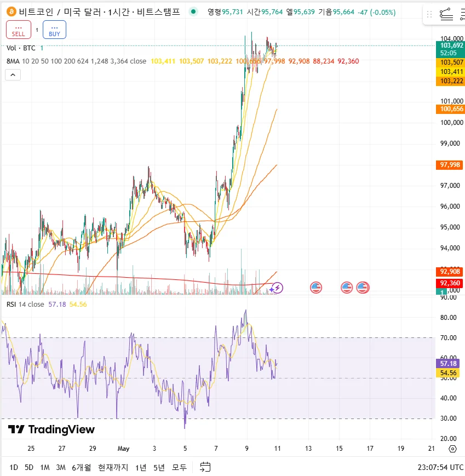Select the 5D time range
The height and width of the screenshot is (476, 465).
29,467
